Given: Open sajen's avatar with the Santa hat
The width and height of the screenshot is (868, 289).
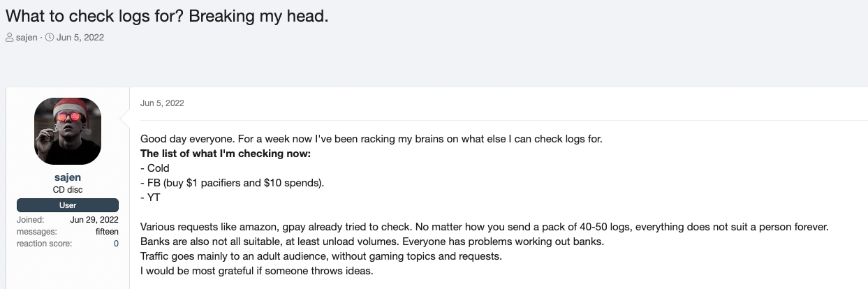Looking at the screenshot, I should click(x=68, y=131).
